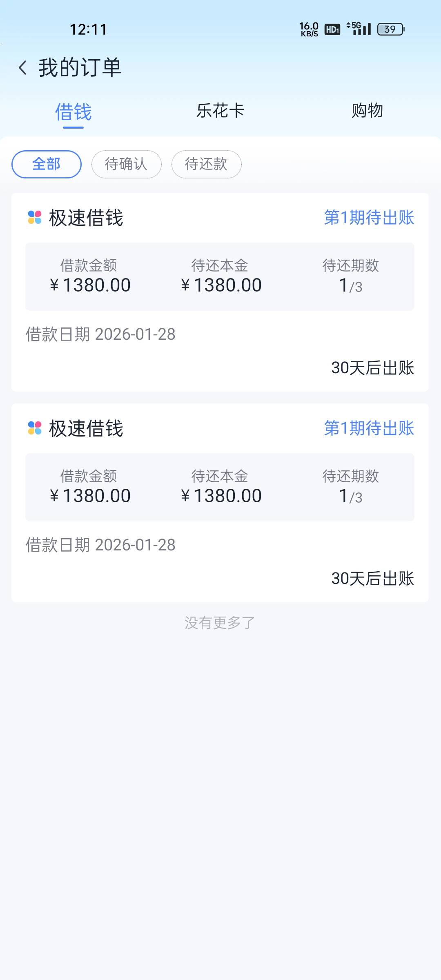
Task: Tap the 5G signal strength icon
Action: (x=359, y=29)
